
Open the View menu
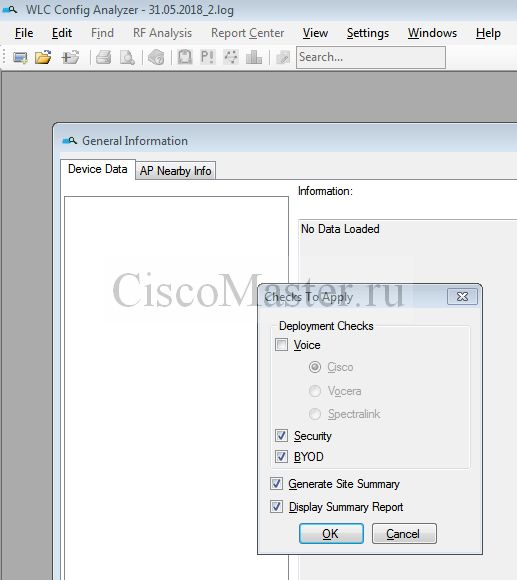click(x=315, y=33)
